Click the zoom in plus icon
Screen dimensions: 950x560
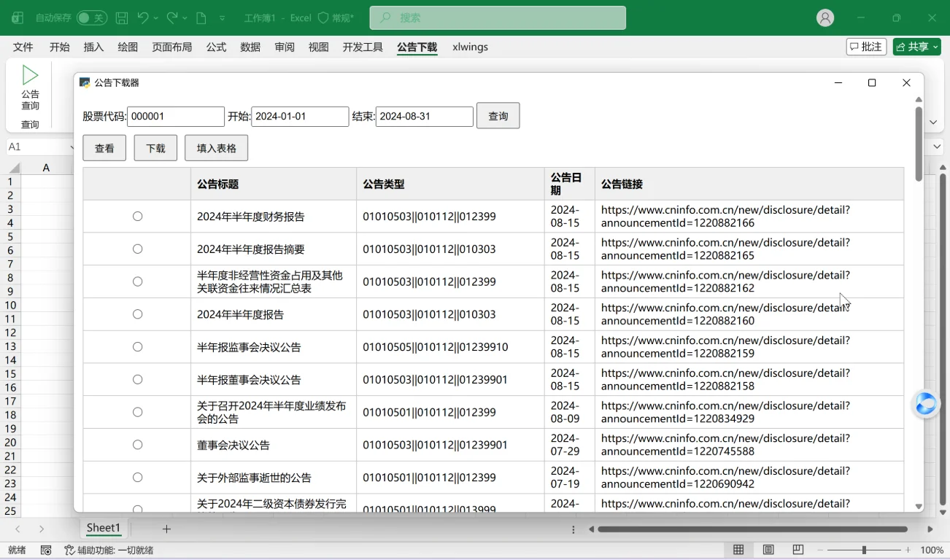click(x=908, y=551)
